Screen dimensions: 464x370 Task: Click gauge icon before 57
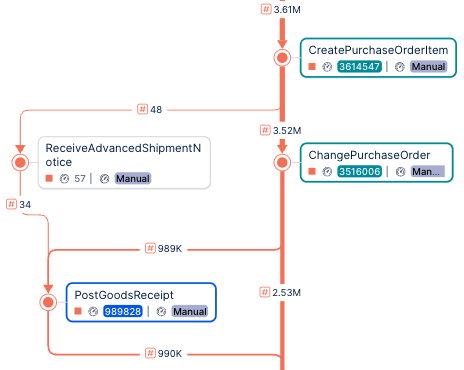coord(64,179)
